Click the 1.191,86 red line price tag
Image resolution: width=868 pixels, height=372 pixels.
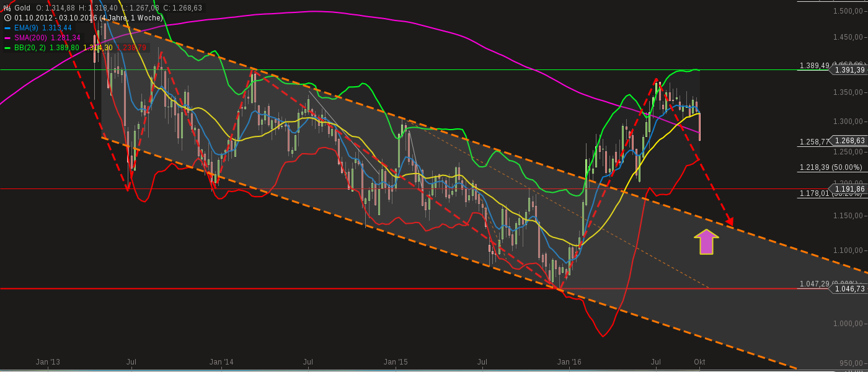click(x=849, y=189)
